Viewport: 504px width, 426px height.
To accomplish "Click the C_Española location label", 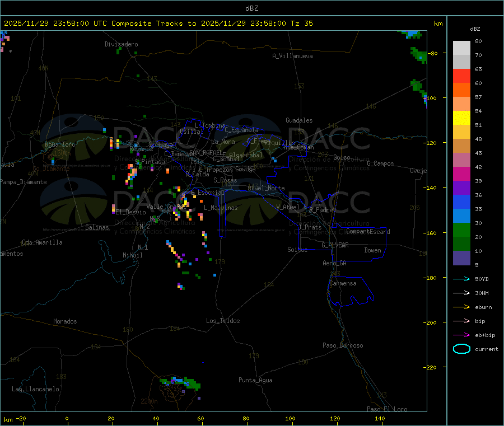I will 241,130.
